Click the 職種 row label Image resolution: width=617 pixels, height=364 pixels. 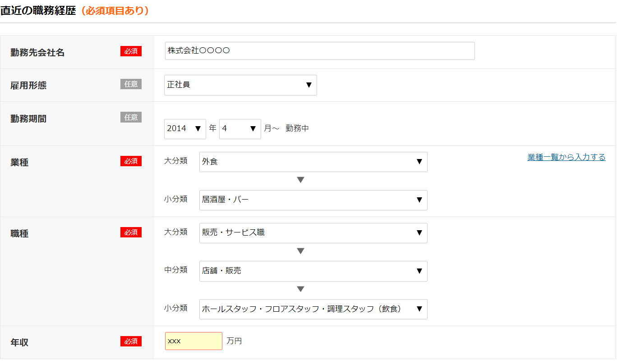tap(19, 234)
